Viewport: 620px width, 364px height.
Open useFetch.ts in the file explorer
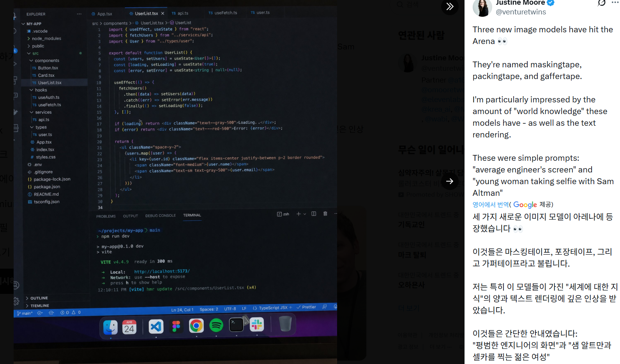[x=49, y=105]
